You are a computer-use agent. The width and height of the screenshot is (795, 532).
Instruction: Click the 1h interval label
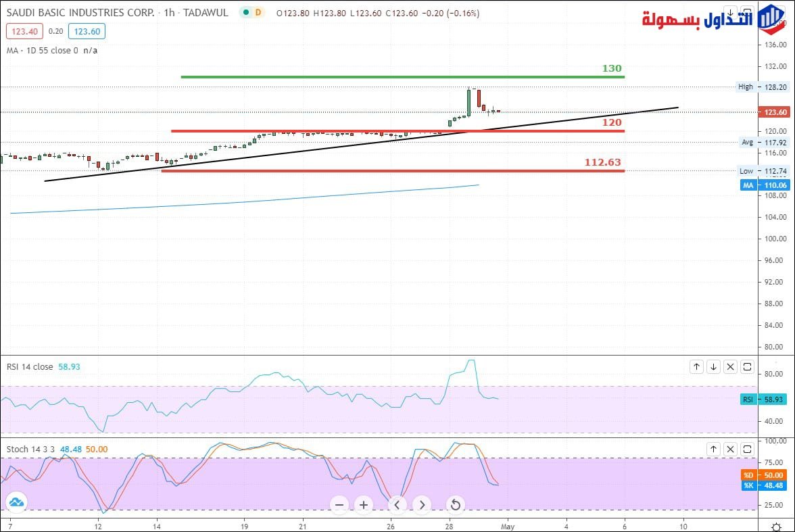coord(169,13)
